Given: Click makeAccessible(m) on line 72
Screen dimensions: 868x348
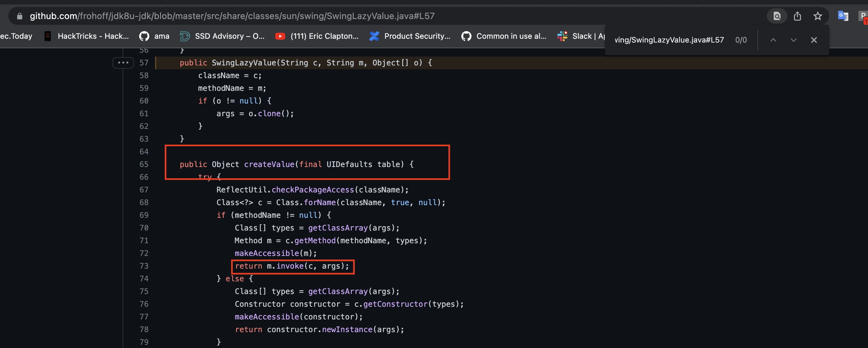Looking at the screenshot, I should (276, 253).
